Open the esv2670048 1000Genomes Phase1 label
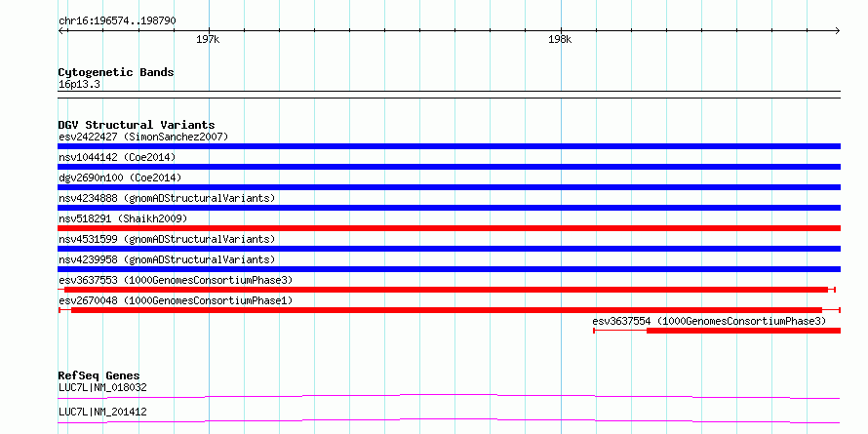This screenshot has height=434, width=868. coord(176,300)
